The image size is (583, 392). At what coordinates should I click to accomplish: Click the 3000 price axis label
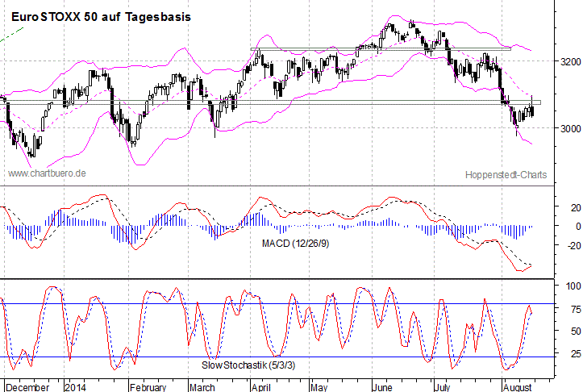pos(570,128)
